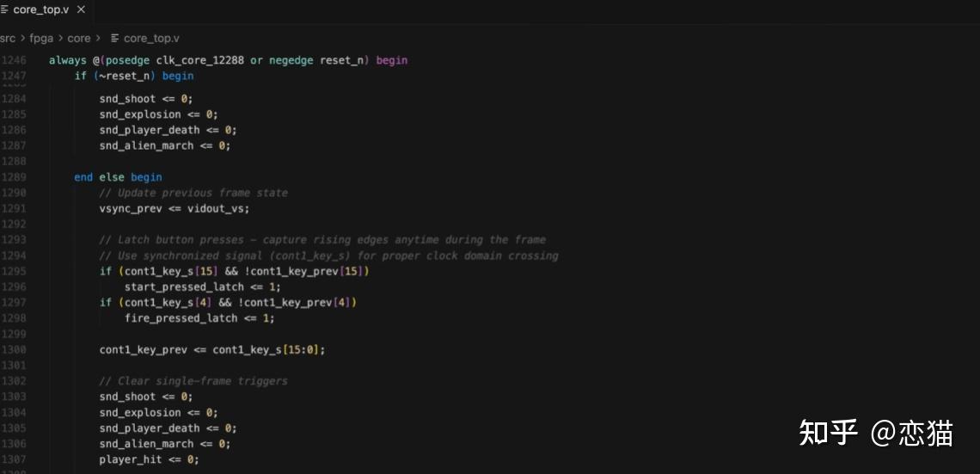980x474 pixels.
Task: Click the sticky scroll 'if (~reset_n) begin' line
Action: point(133,76)
